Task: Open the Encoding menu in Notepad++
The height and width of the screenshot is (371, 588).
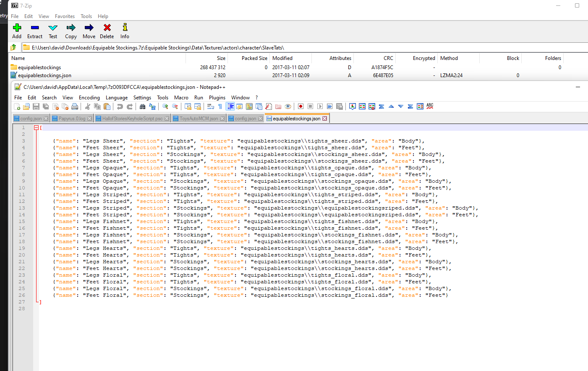Action: [89, 98]
